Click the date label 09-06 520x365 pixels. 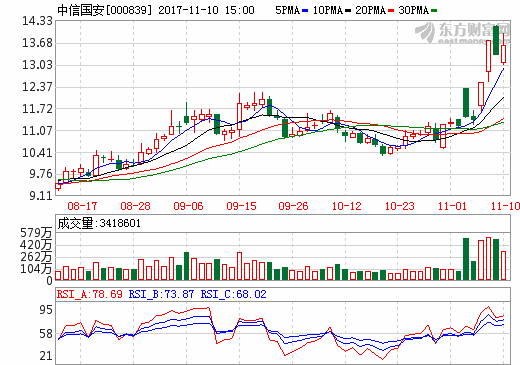(x=188, y=206)
